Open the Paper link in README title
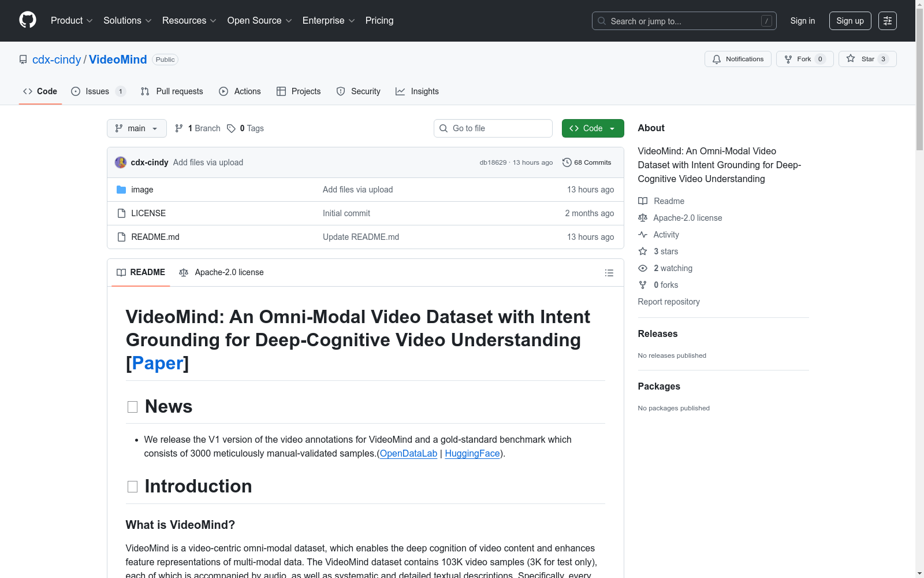924x578 pixels. point(158,363)
